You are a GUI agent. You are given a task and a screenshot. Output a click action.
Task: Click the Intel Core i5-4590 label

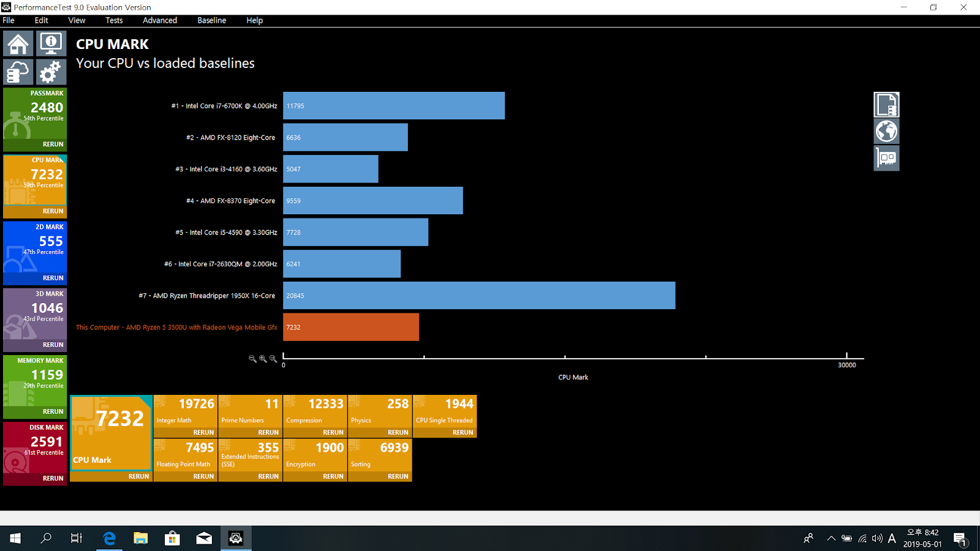227,233
